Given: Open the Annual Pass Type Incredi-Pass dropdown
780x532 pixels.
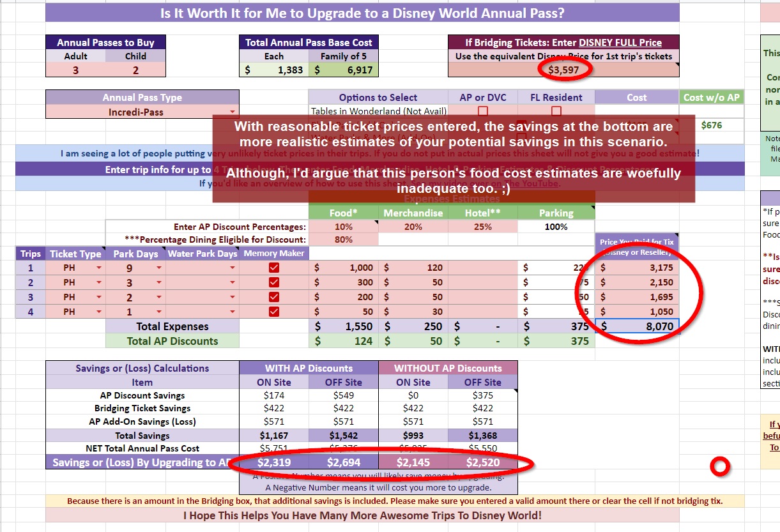Looking at the screenshot, I should click(233, 112).
